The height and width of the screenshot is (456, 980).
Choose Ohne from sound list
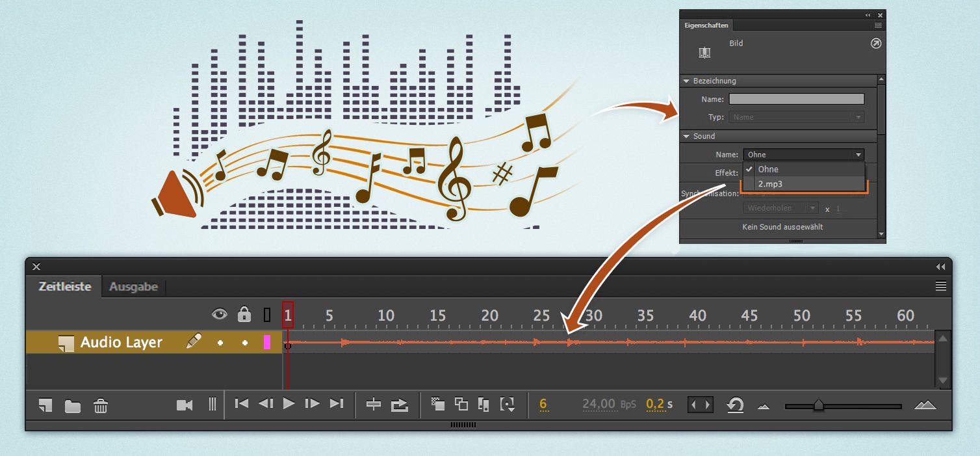click(804, 169)
